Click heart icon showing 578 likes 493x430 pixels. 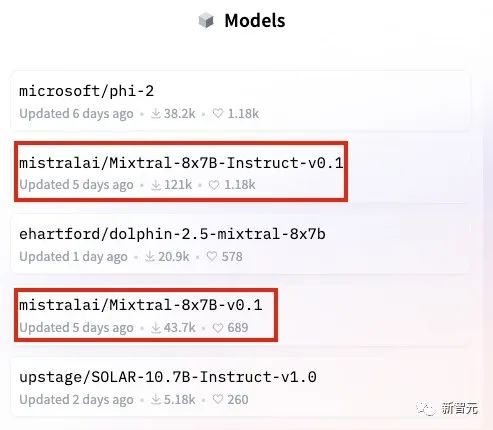(x=212, y=256)
